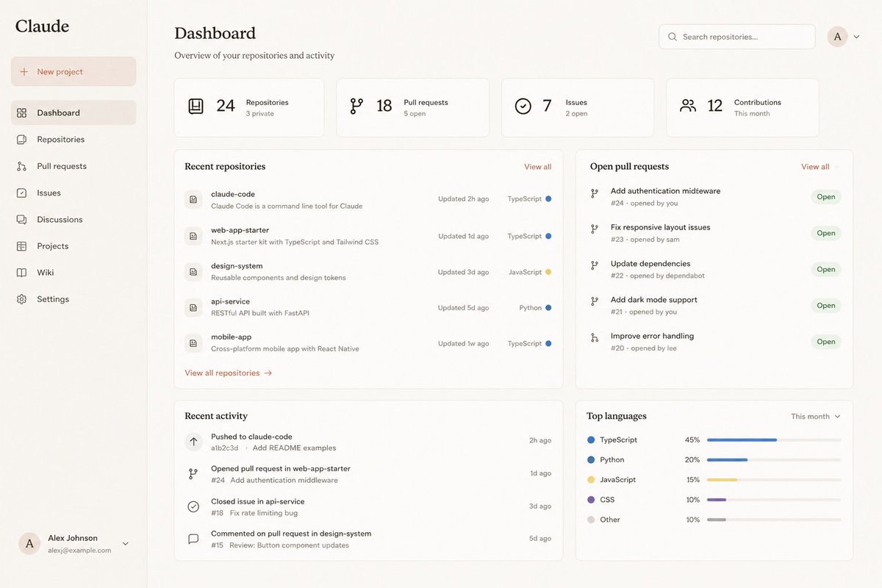Expand the Alex Johnson account chevron

click(x=126, y=544)
